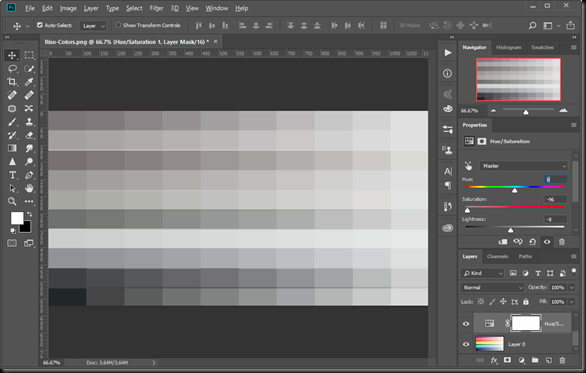Select the Hand tool
586x373 pixels.
coord(29,188)
